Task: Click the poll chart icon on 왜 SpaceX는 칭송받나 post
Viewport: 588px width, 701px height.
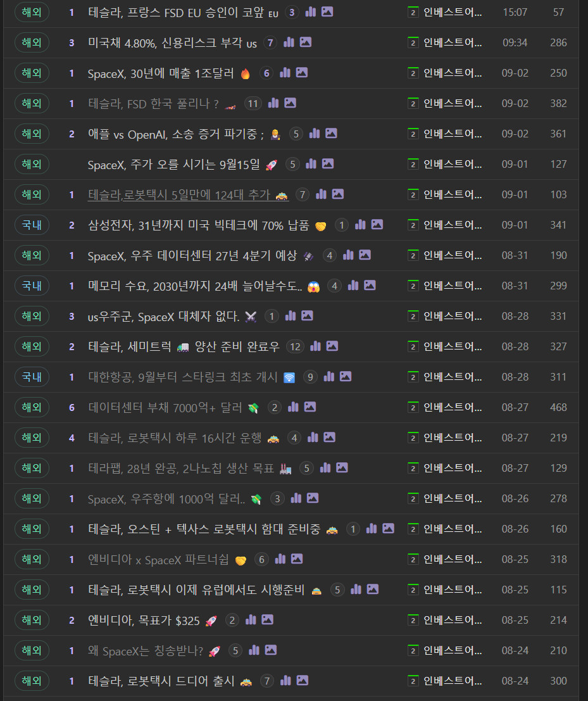Action: pos(254,650)
